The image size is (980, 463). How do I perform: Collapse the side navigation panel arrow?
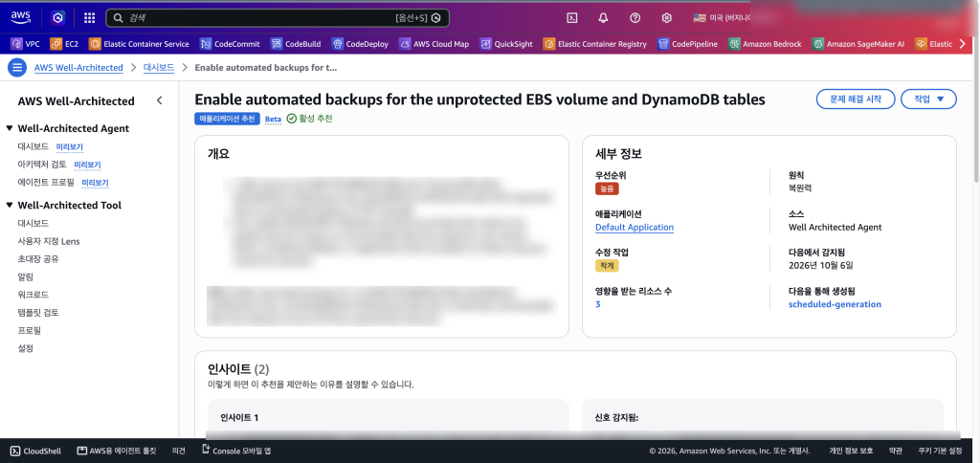coord(160,100)
